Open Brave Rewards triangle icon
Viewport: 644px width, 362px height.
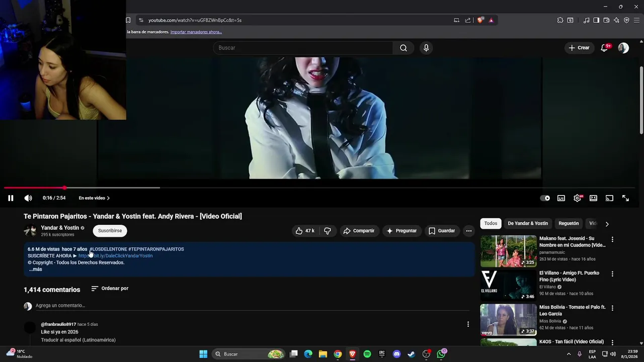click(x=491, y=20)
